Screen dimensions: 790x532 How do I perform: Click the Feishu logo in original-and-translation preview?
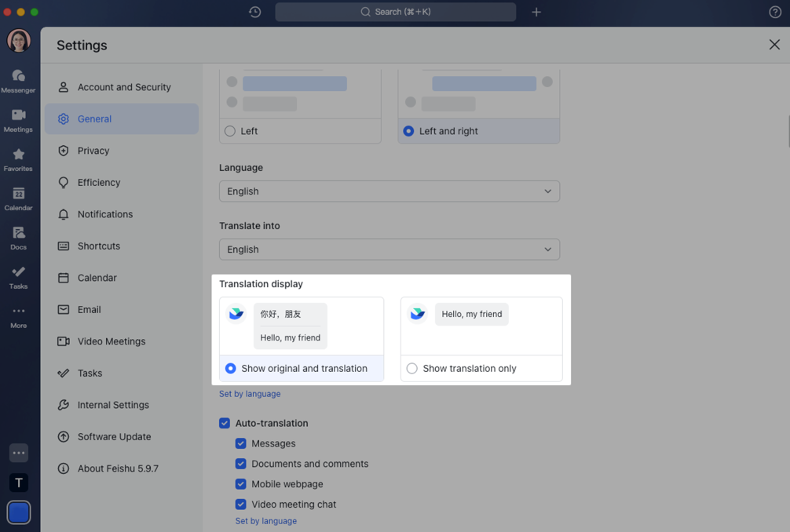(236, 314)
